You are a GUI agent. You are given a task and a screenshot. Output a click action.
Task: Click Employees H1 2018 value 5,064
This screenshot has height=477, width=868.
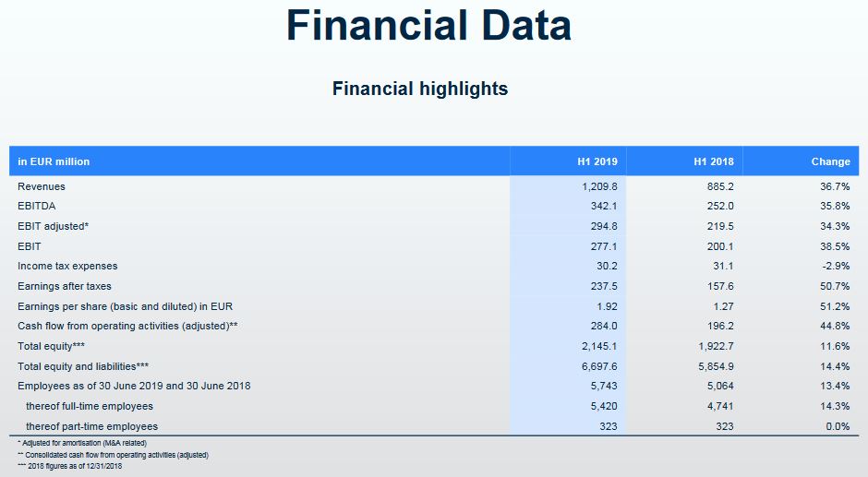[719, 386]
